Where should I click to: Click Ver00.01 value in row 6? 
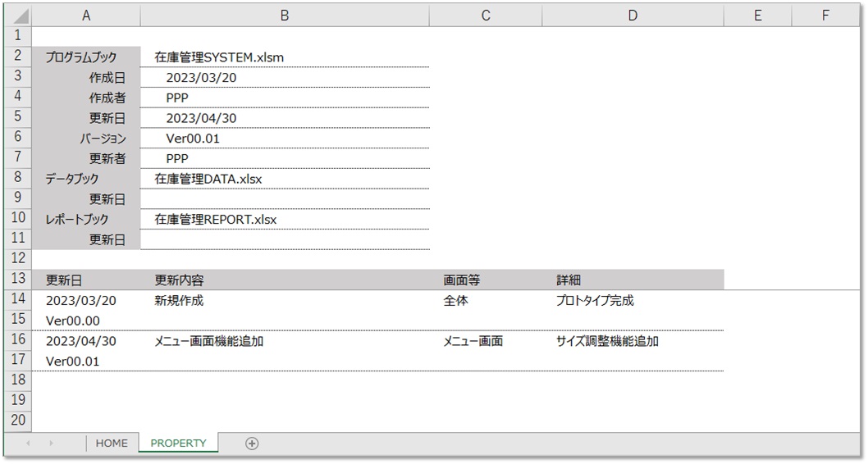tap(285, 139)
